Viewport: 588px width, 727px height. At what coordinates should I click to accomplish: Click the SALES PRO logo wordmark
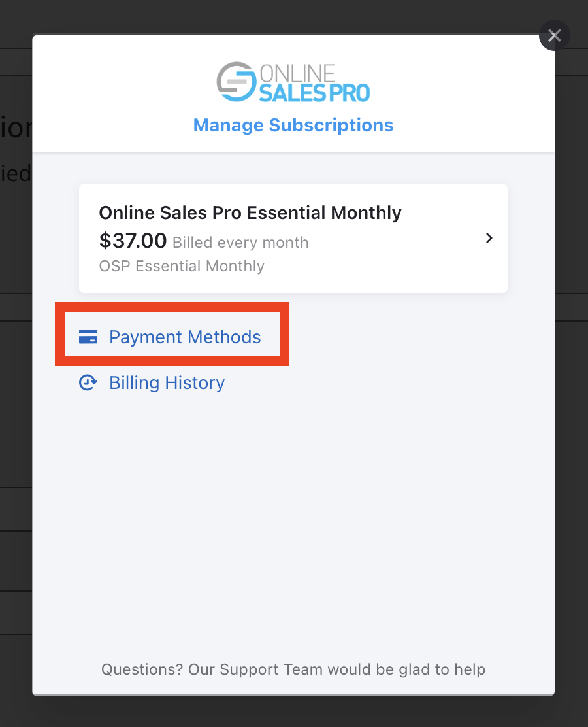[x=314, y=93]
